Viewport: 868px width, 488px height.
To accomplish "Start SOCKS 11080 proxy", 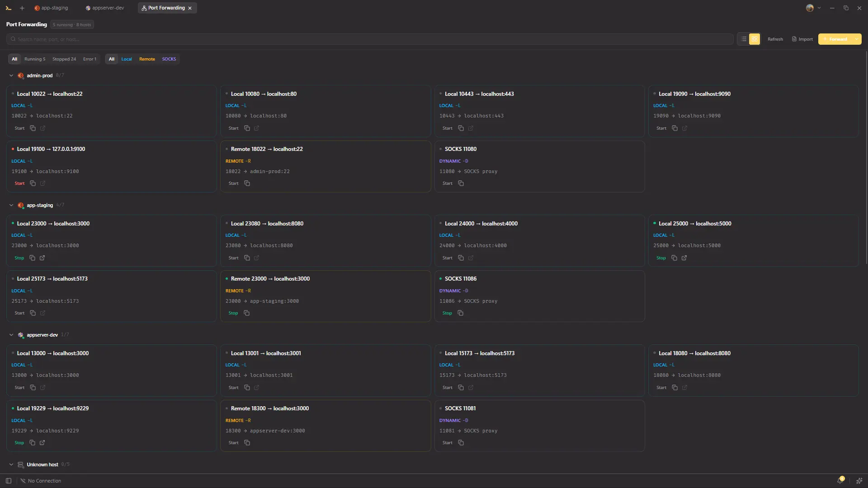I will point(448,183).
